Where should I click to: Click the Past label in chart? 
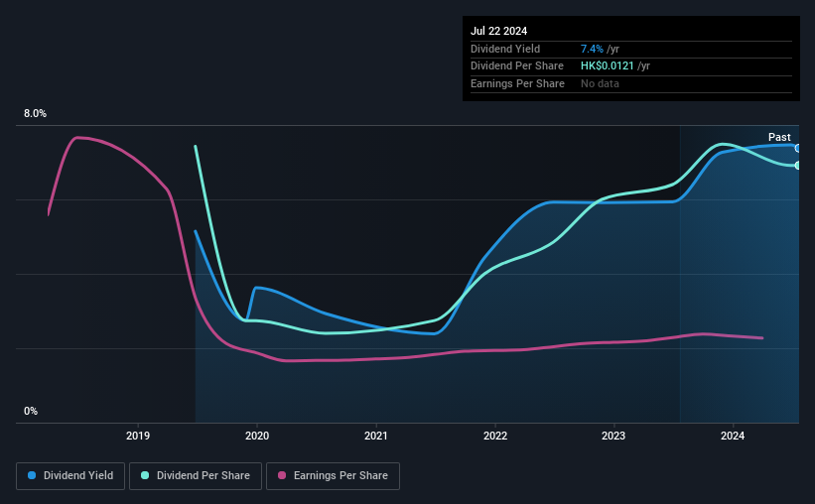tap(779, 137)
